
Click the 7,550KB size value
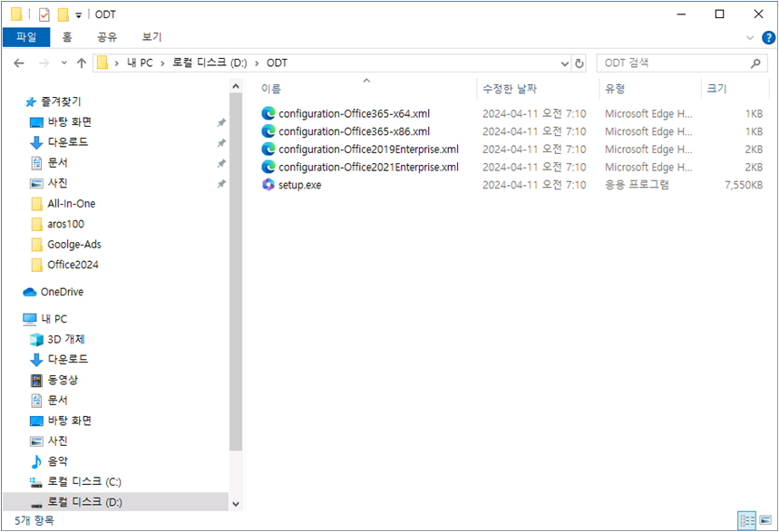[x=744, y=185]
